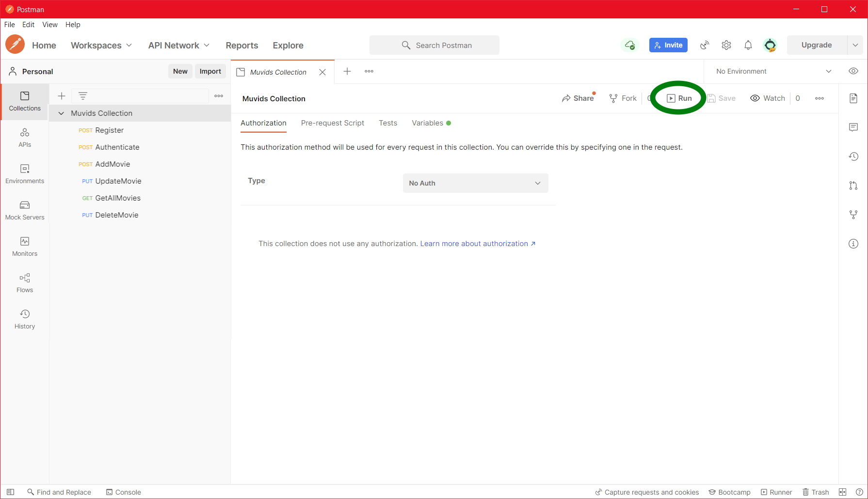Viewport: 868px width, 499px height.
Task: Open the settings gear icon
Action: [x=726, y=45]
